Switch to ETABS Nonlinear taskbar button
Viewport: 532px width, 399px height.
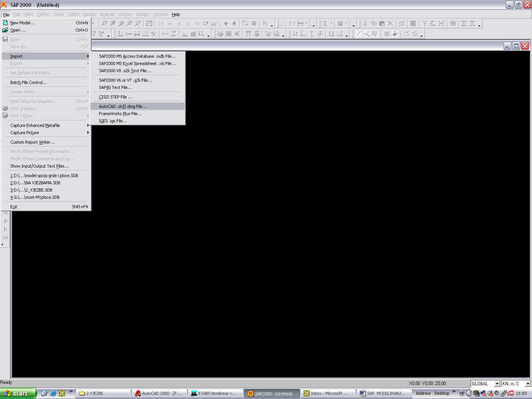coord(215,393)
